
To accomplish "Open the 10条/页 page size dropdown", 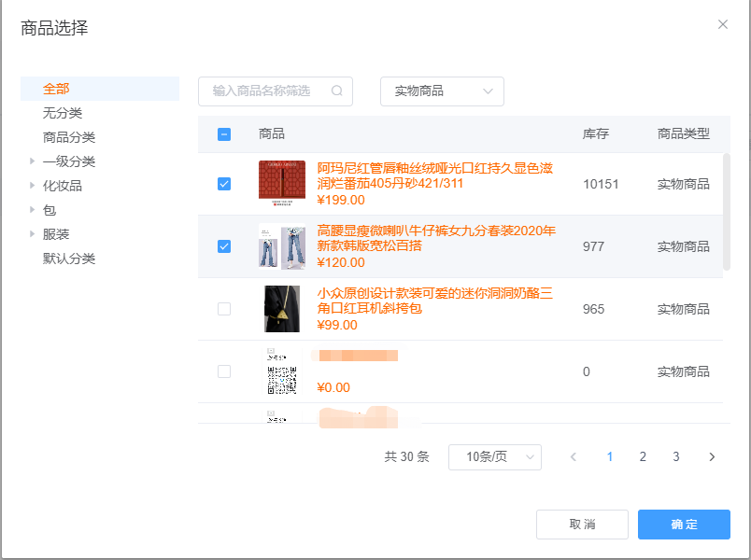I will click(x=495, y=457).
